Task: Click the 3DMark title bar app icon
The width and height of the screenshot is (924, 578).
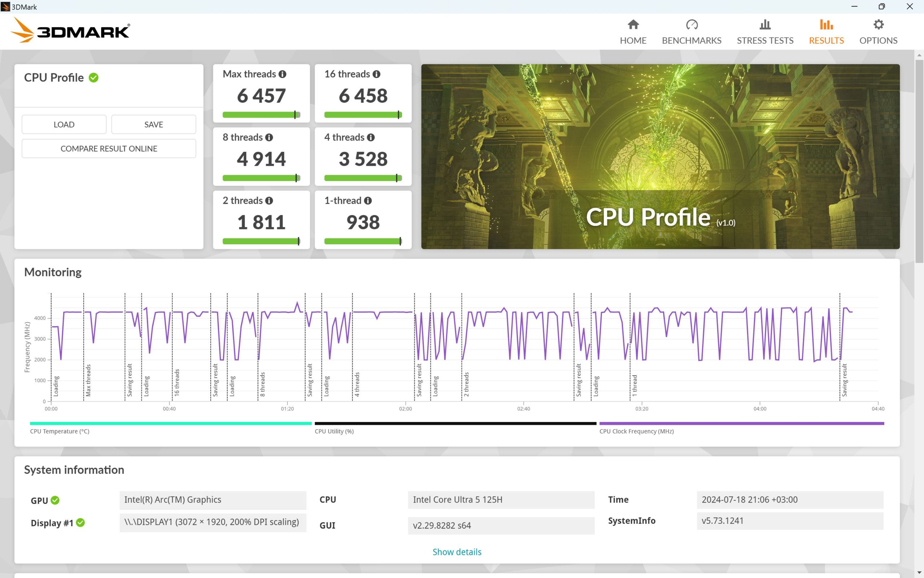Action: (5, 7)
